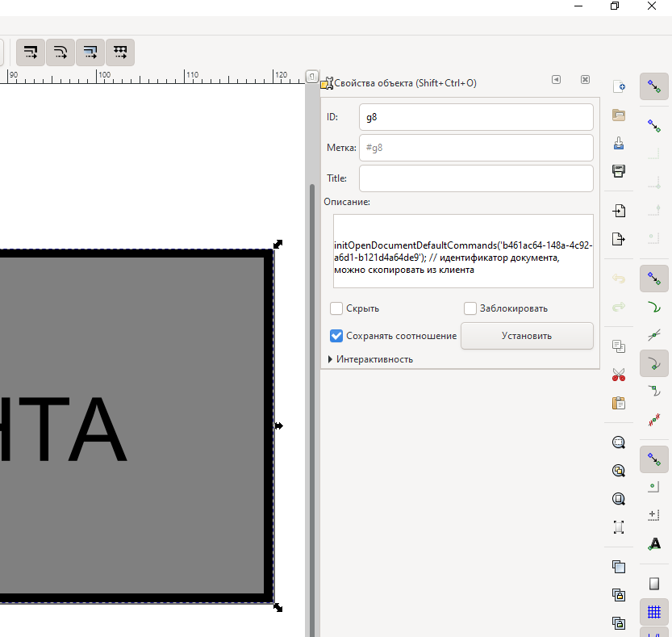
Task: Enable the Заблокировать checkbox
Action: tap(470, 308)
